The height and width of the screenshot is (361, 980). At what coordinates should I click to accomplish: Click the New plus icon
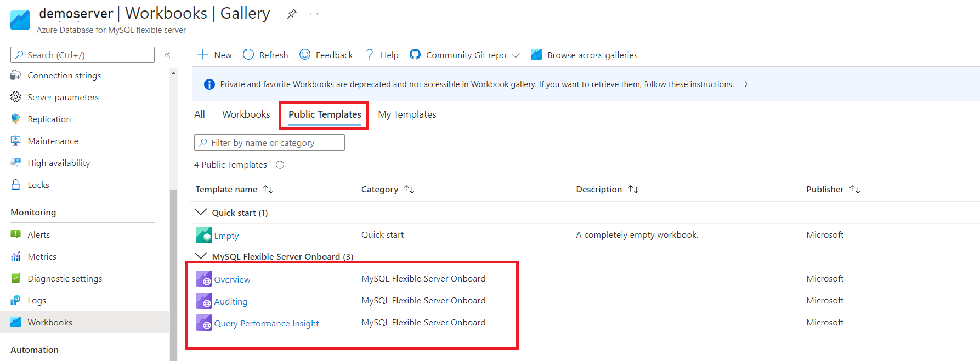(x=203, y=54)
